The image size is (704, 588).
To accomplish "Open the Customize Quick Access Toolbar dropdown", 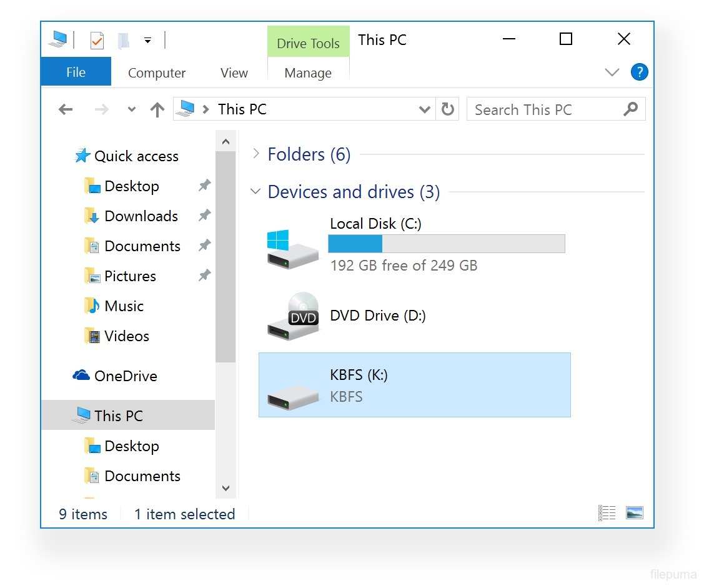I will point(148,41).
